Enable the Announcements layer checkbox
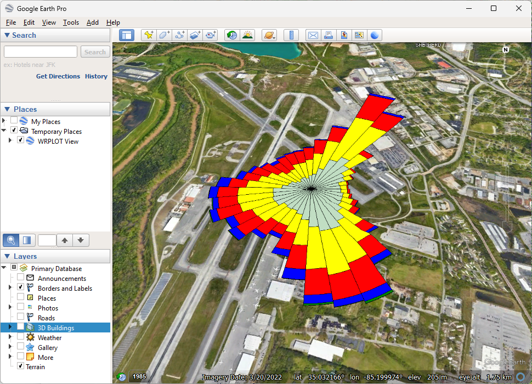 (x=20, y=277)
